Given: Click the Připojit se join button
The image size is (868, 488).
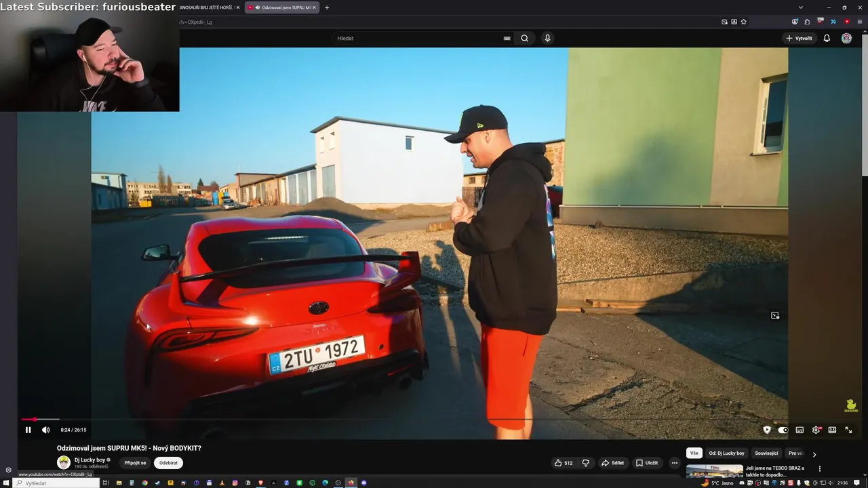Looking at the screenshot, I should coord(135,463).
